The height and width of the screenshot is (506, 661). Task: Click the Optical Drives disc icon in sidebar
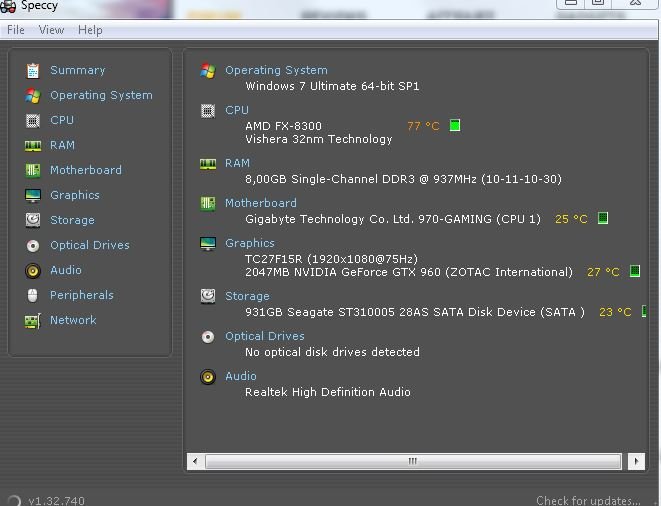[33, 245]
